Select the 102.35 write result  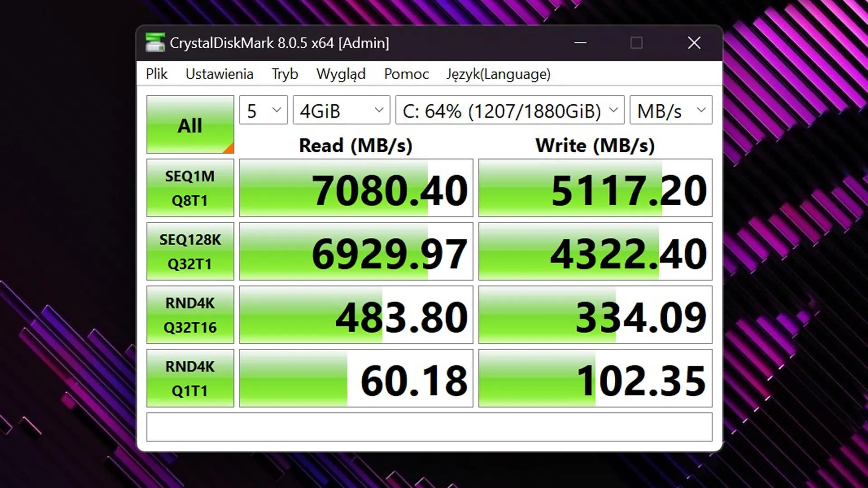click(x=595, y=378)
